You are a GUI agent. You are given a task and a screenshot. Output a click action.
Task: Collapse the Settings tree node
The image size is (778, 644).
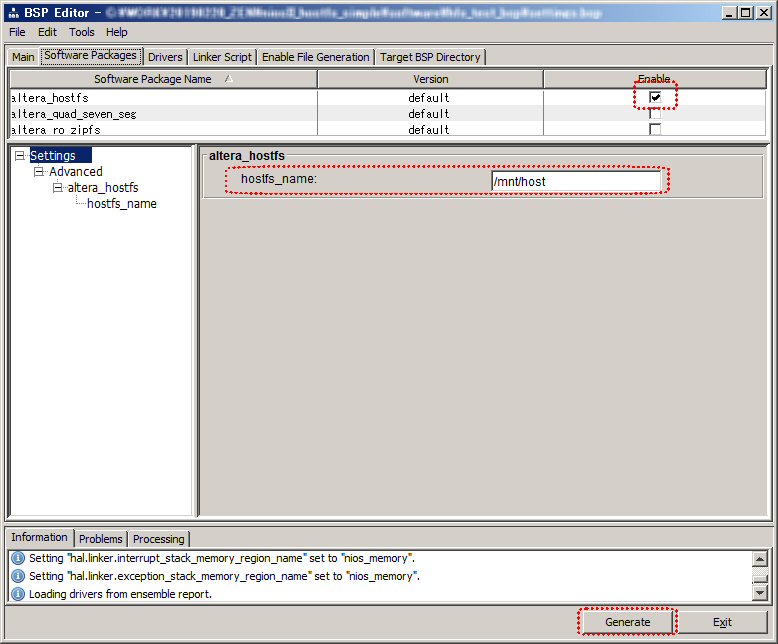20,156
